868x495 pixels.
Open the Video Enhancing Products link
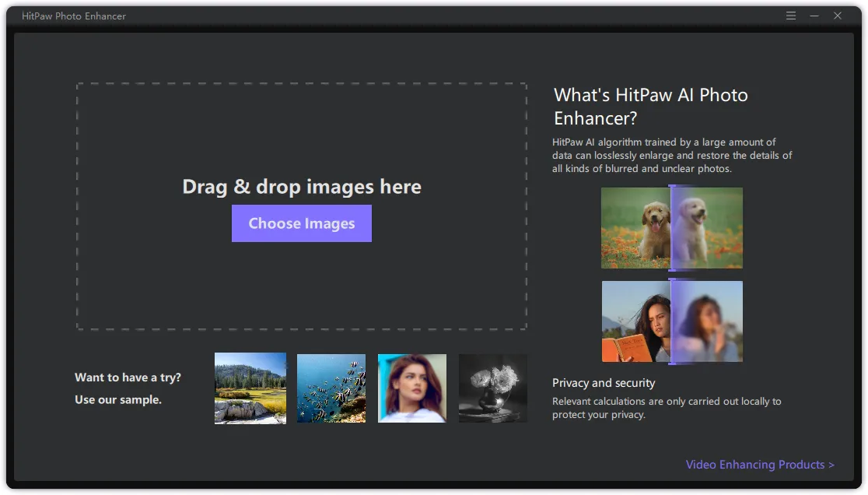click(760, 465)
